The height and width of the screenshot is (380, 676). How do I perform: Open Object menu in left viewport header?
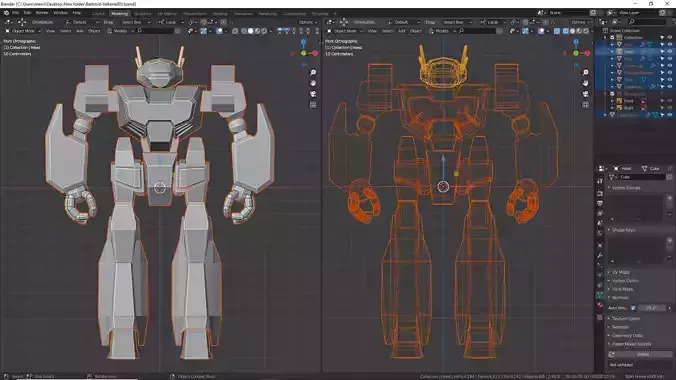94,31
